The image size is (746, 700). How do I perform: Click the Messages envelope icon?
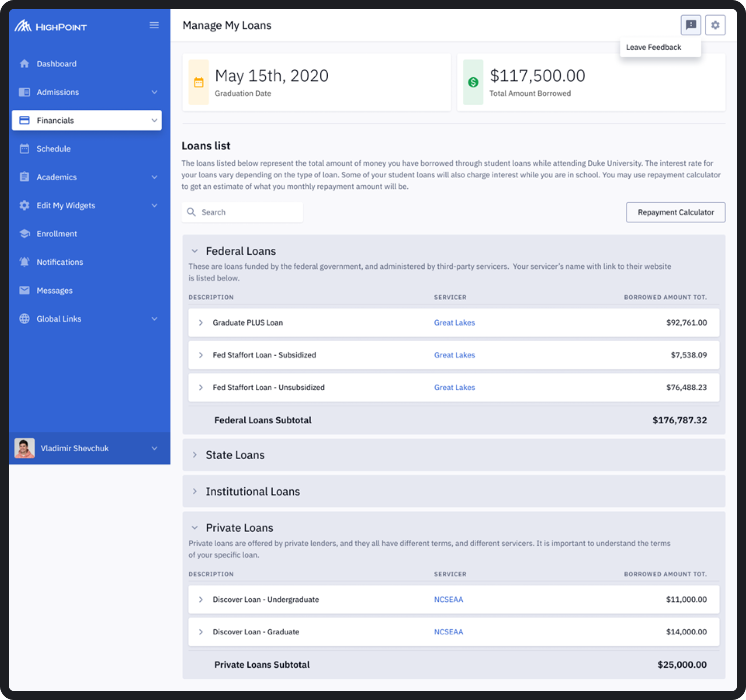point(24,290)
